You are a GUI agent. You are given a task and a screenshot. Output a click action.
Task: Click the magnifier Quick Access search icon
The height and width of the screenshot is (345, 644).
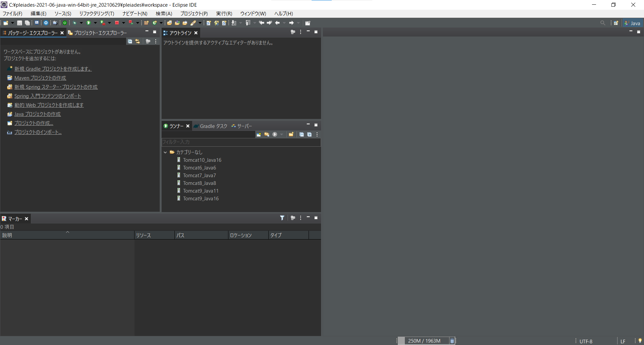(603, 23)
